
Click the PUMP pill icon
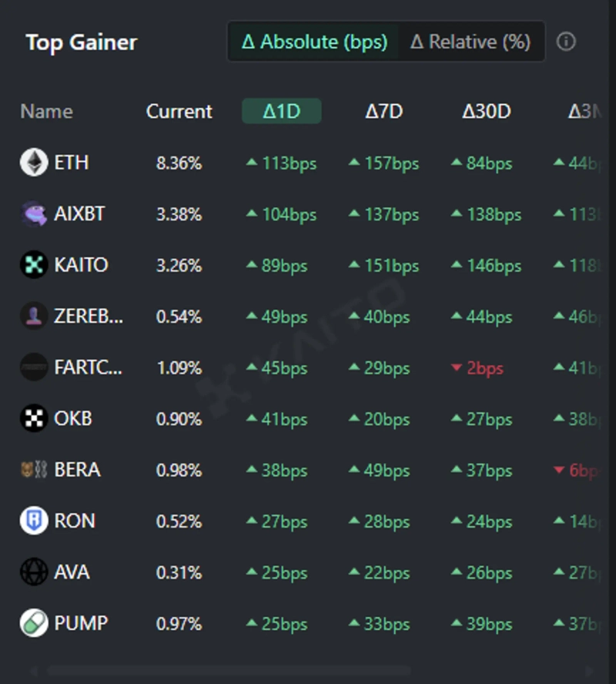34,623
